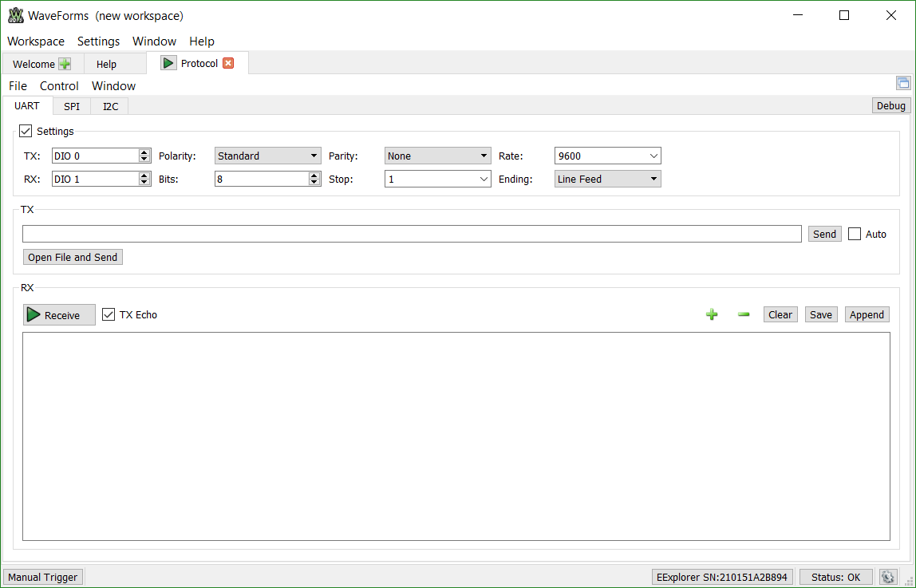
Task: Click the Debug button
Action: (891, 105)
